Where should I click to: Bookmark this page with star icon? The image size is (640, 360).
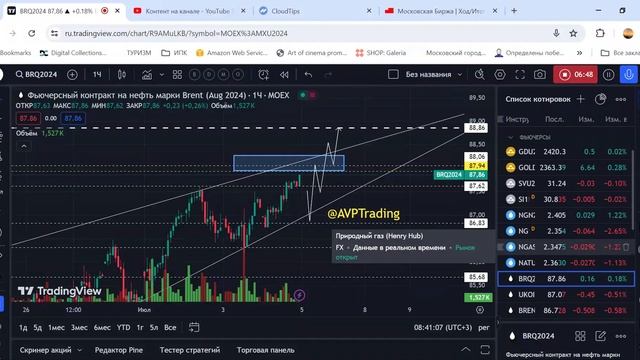573,33
